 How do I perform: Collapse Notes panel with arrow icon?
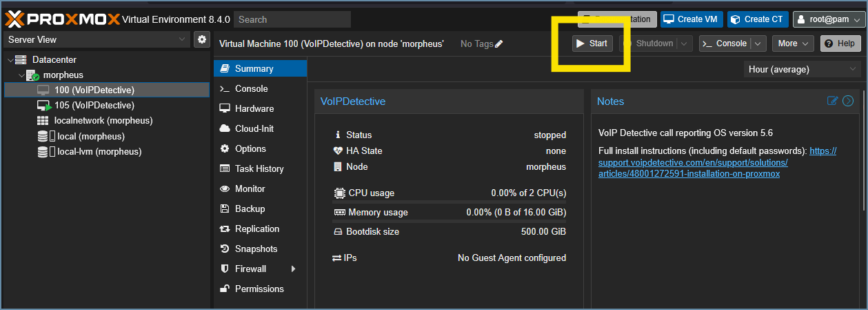click(x=848, y=101)
